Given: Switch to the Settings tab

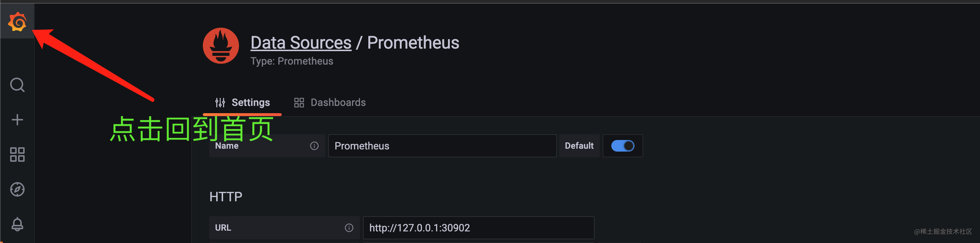Looking at the screenshot, I should [x=242, y=102].
